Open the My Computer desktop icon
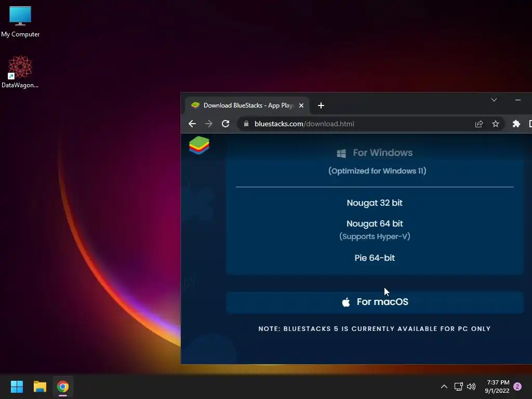The width and height of the screenshot is (532, 399). pyautogui.click(x=20, y=21)
